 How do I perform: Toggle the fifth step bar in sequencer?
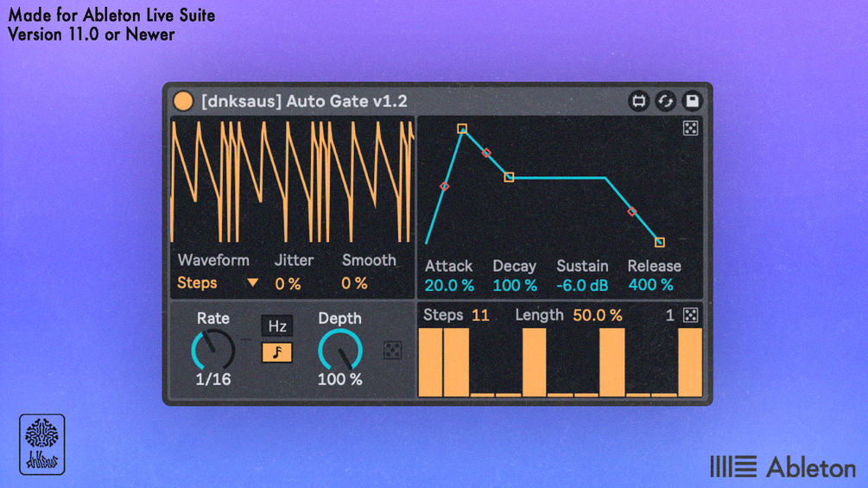(535, 363)
